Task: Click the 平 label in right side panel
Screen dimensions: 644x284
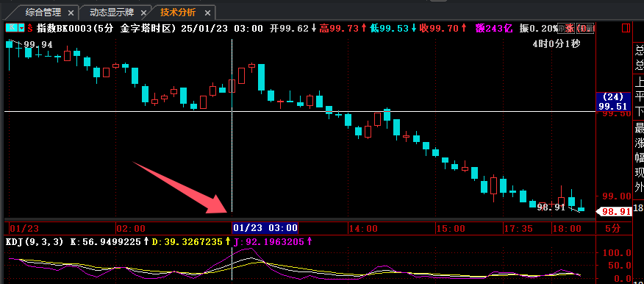Action: click(x=639, y=97)
